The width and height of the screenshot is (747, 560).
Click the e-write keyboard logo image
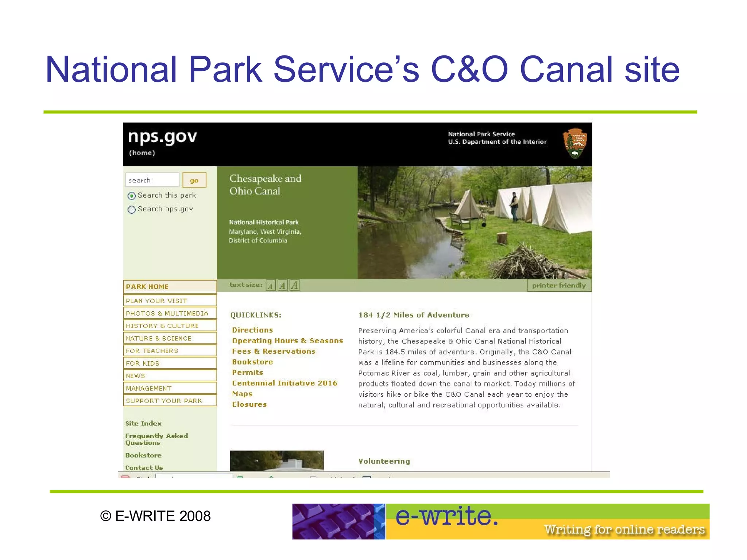338,521
